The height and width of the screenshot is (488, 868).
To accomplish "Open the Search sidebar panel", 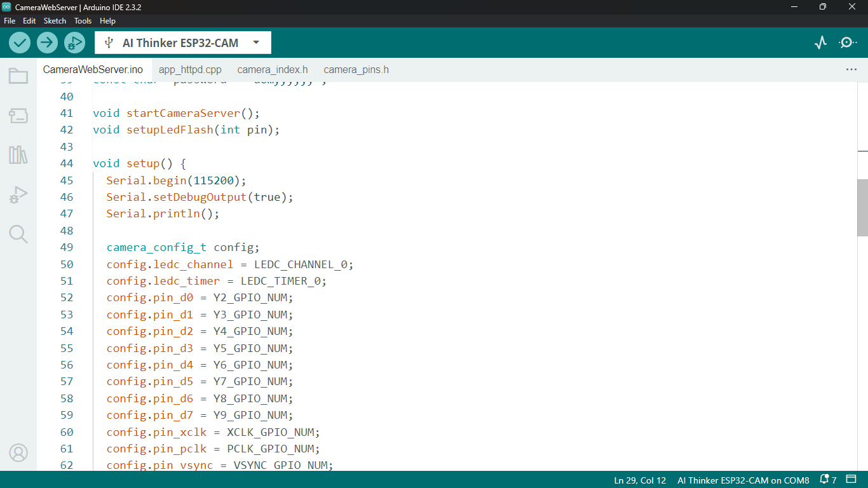I will tap(18, 234).
